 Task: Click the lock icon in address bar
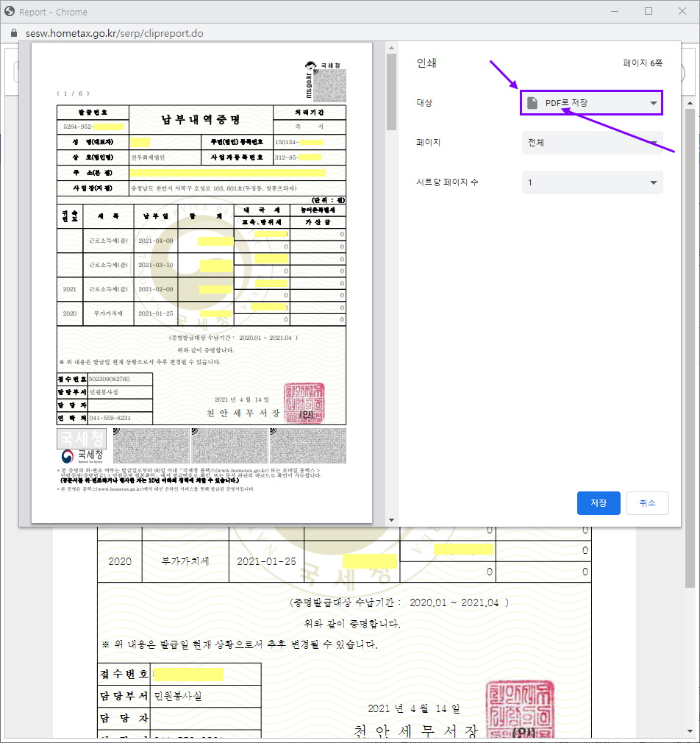[14, 33]
